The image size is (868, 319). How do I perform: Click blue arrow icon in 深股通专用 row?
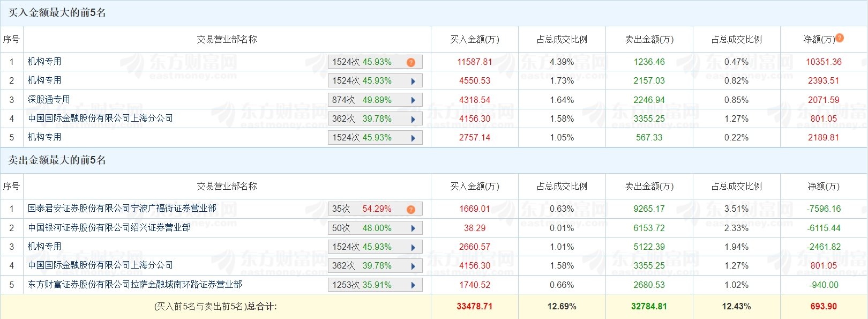413,100
